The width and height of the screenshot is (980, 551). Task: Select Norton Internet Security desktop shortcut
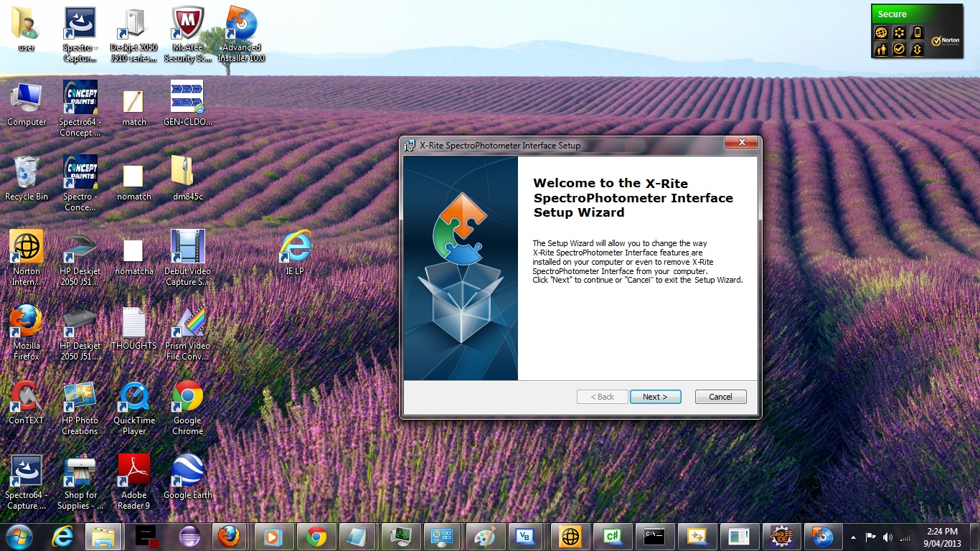[27, 258]
